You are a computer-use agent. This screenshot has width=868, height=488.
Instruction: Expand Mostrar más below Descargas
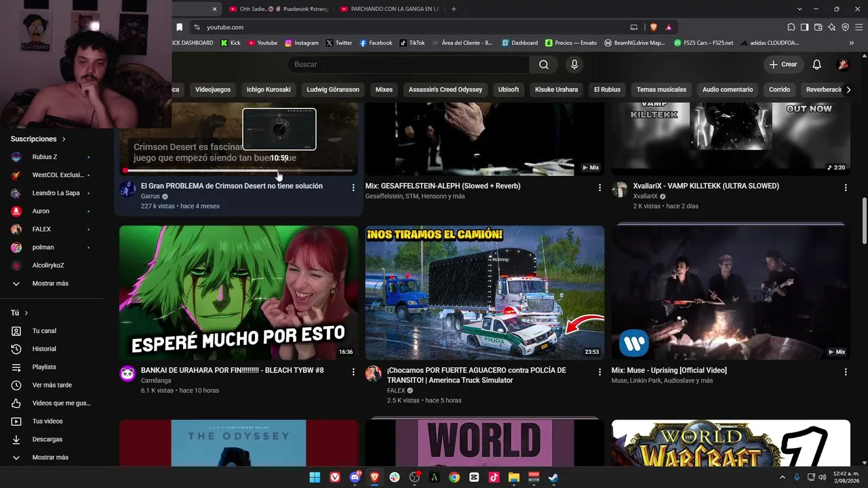pos(52,457)
